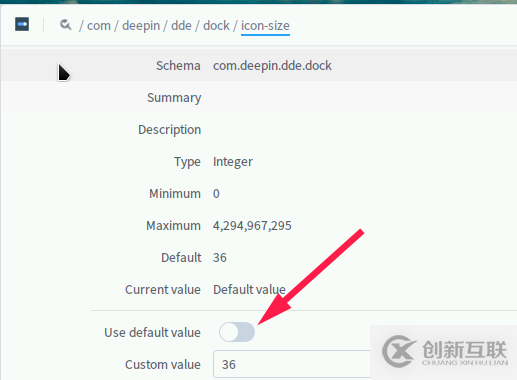This screenshot has width=517, height=380.
Task: Go to the 'com' path segment
Action: click(x=99, y=26)
